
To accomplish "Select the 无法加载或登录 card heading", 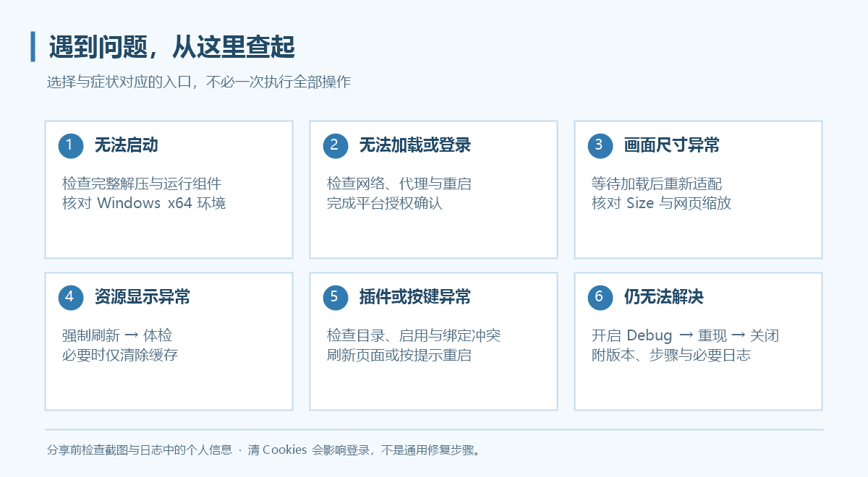I will (x=415, y=145).
